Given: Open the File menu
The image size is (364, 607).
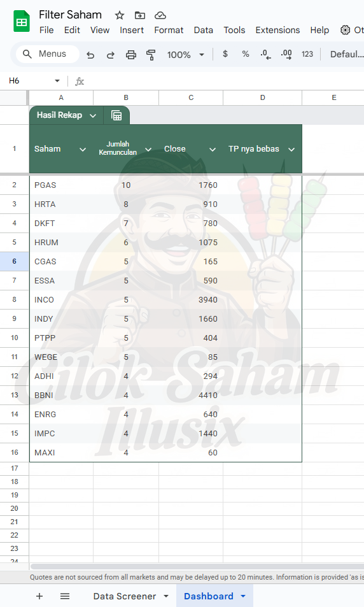Looking at the screenshot, I should [46, 30].
